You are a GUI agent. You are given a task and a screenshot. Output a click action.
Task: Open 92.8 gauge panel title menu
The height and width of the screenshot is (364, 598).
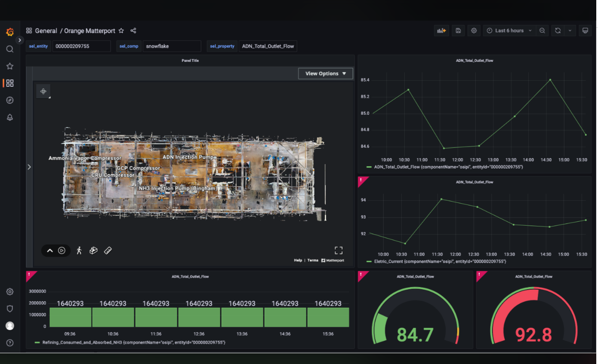coord(533,277)
